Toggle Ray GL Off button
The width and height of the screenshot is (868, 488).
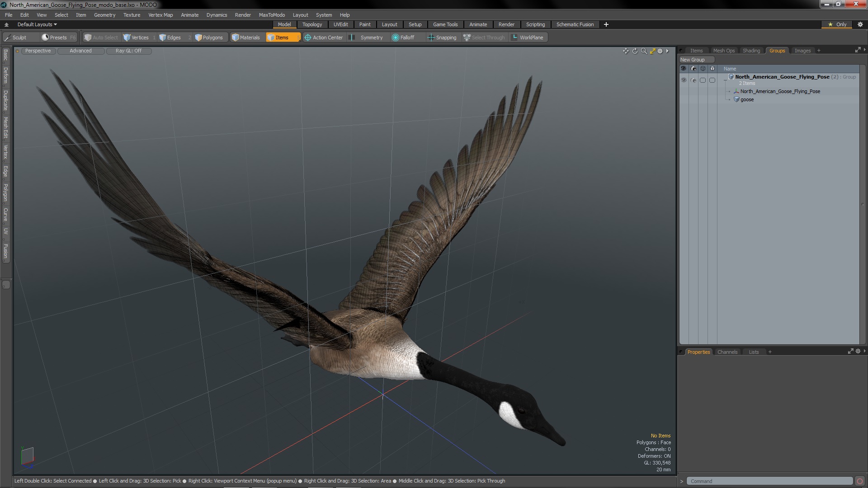coord(128,51)
